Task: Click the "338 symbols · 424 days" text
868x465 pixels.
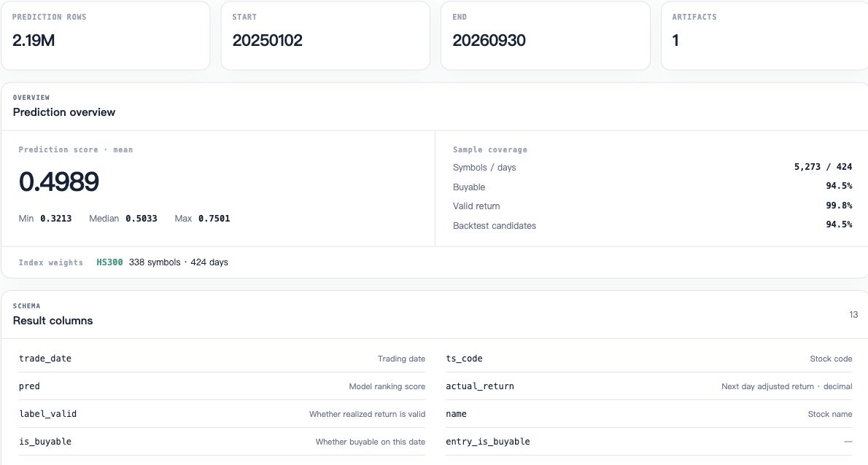Action: 178,262
